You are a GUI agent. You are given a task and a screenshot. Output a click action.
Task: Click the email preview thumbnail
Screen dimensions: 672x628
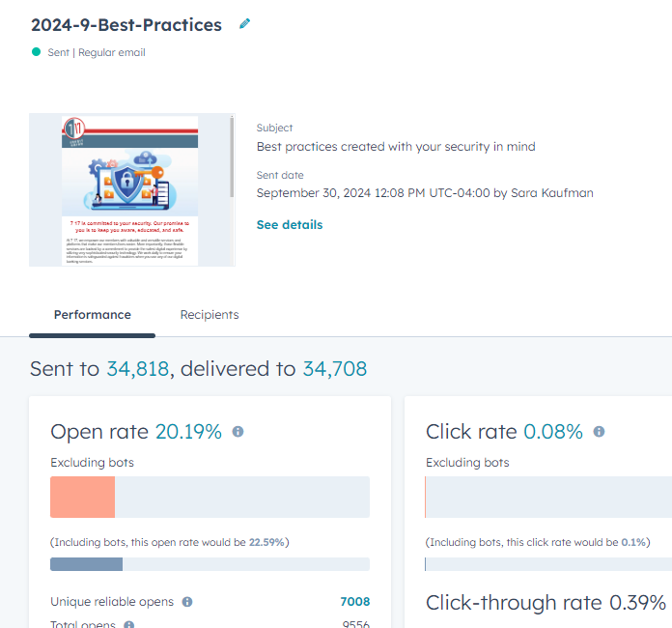pyautogui.click(x=129, y=190)
